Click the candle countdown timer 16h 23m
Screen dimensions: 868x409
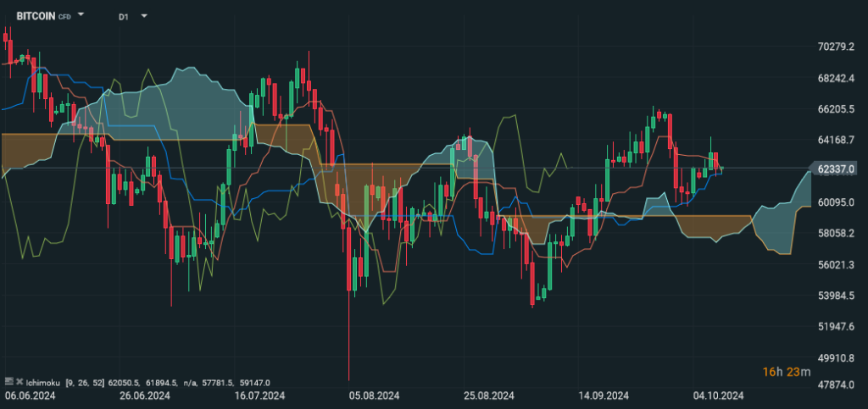[786, 371]
